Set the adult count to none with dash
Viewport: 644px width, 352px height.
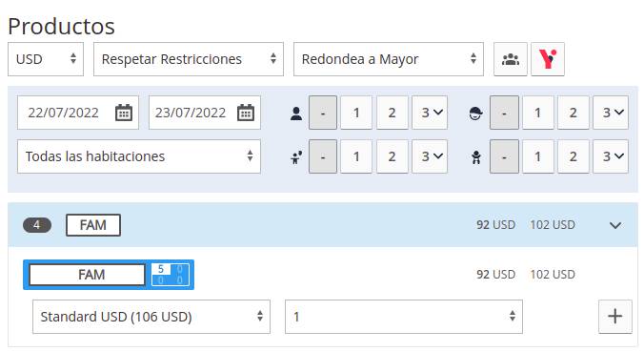coord(323,113)
